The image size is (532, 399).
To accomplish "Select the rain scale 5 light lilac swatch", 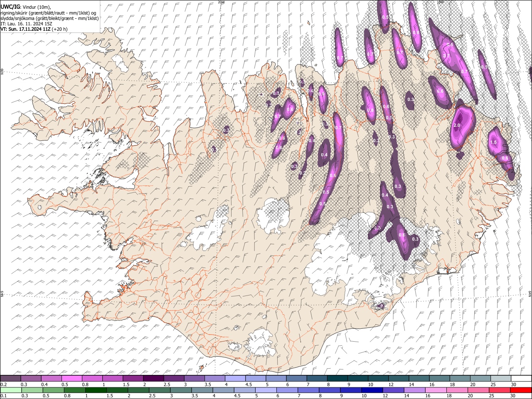I will [x=266, y=390].
